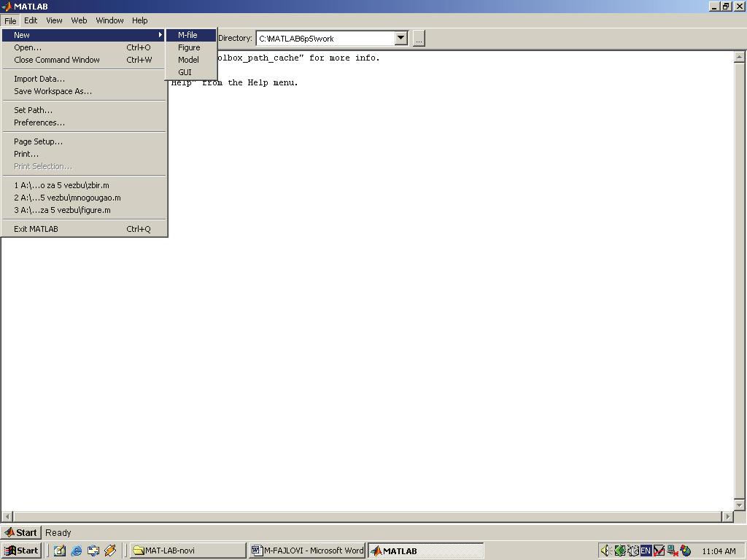Screen dimensions: 747x560
Task: Click the MATLAB logo icon in title bar
Action: 6,6
